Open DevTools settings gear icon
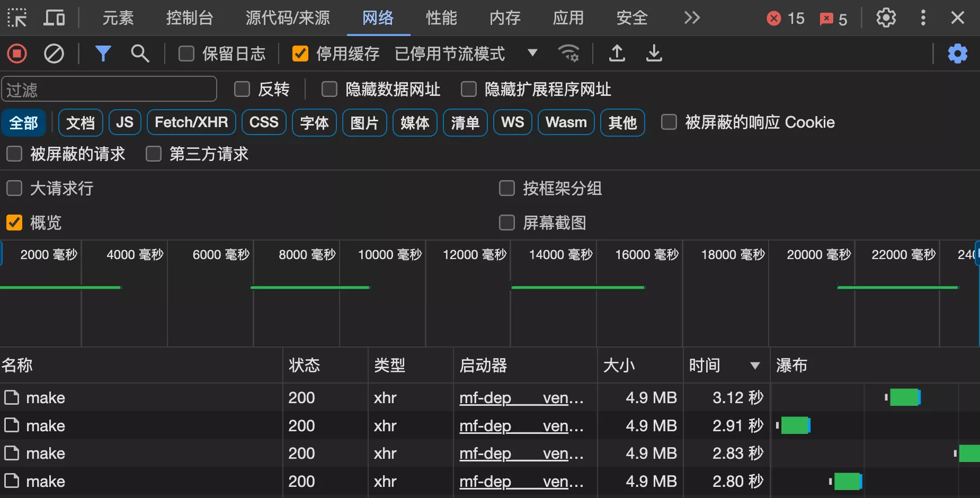 point(886,18)
